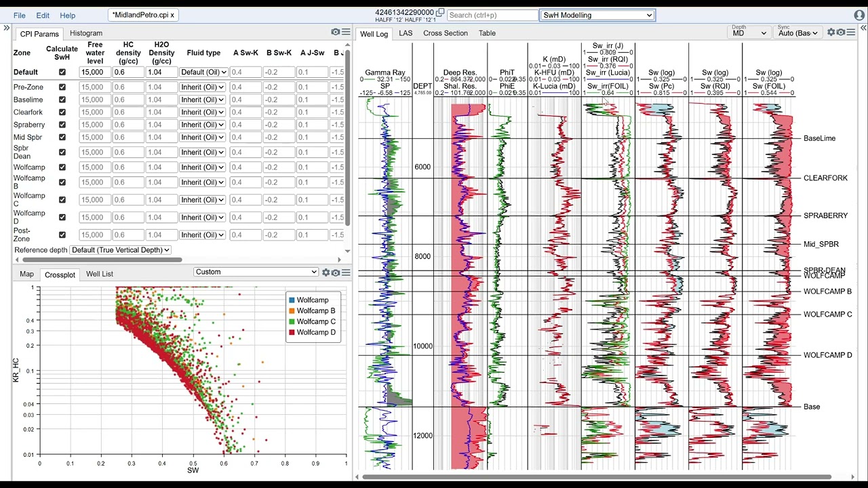Click the Search (ctrl+p) field

[492, 15]
